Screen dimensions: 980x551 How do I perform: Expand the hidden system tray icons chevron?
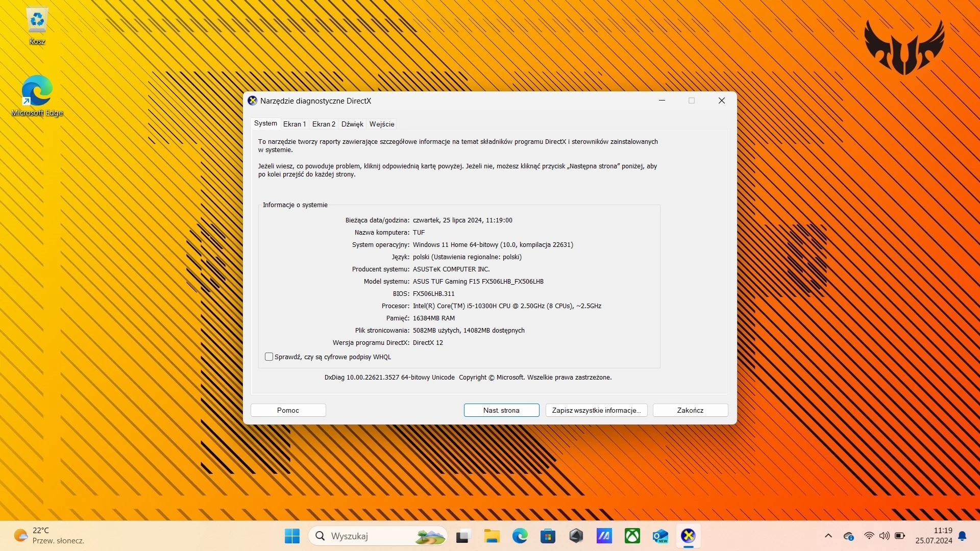[828, 536]
